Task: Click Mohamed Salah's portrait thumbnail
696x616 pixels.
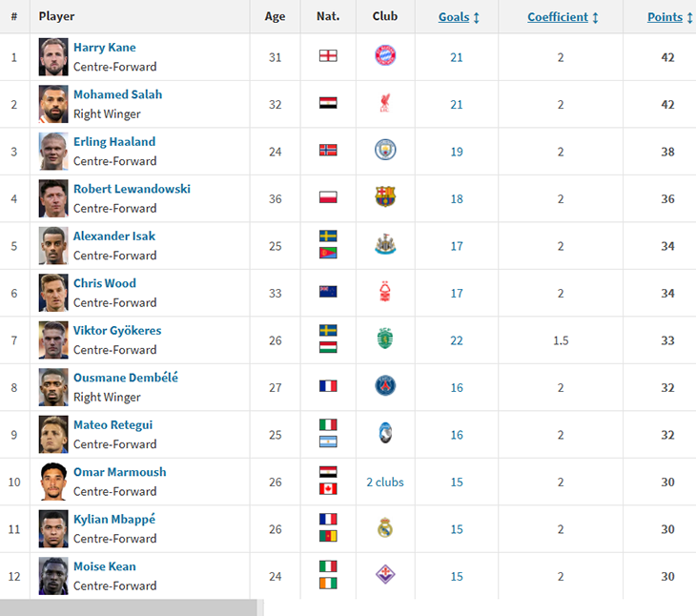Action: pos(53,104)
